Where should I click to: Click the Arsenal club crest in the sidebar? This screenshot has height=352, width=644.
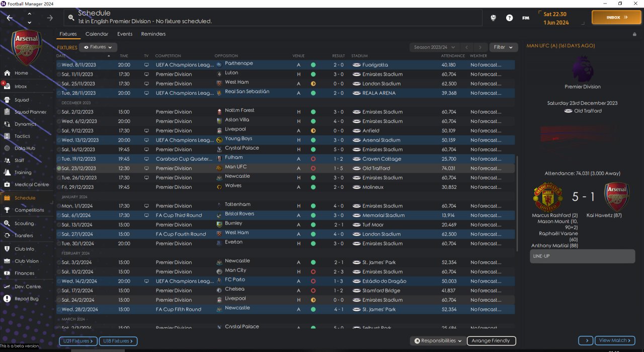(x=27, y=48)
